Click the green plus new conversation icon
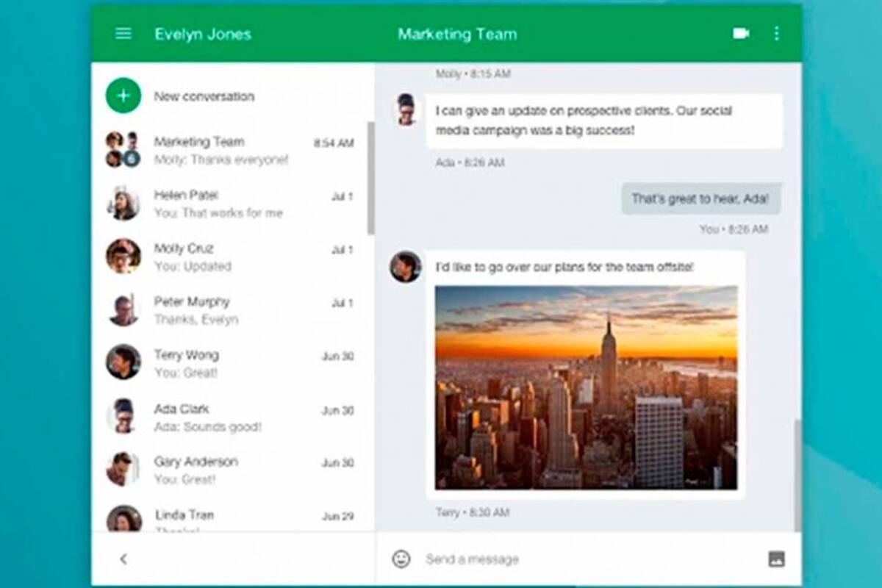Viewport: 882px width, 588px height. (123, 96)
